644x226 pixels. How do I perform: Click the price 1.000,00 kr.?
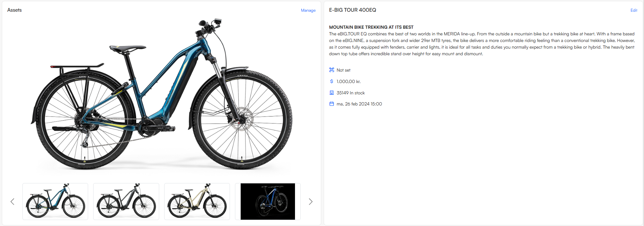348,81
